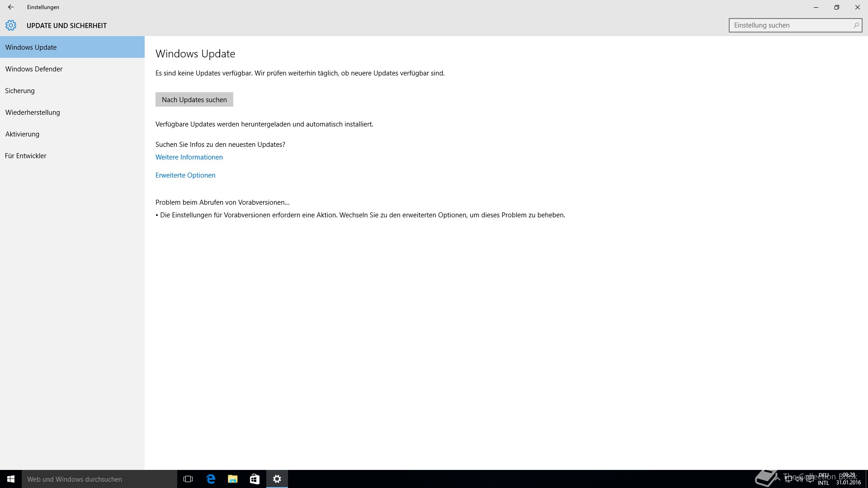
Task: Open the Erweiterte Optionen link
Action: point(185,175)
